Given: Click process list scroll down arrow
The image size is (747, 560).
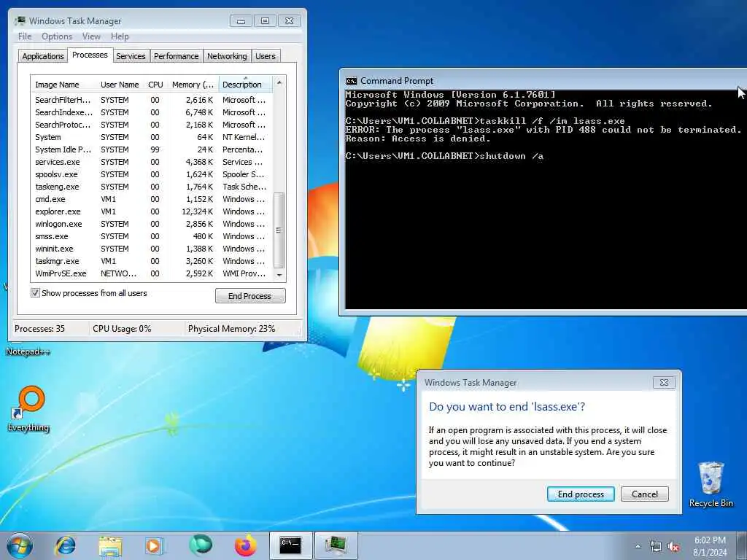Looking at the screenshot, I should 279,275.
